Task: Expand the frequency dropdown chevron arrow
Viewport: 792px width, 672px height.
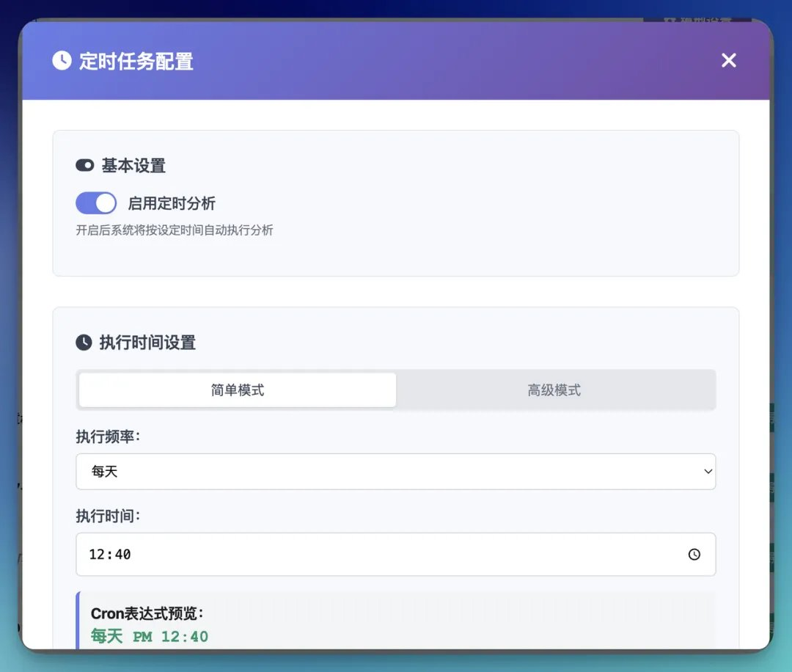Action: pyautogui.click(x=708, y=472)
